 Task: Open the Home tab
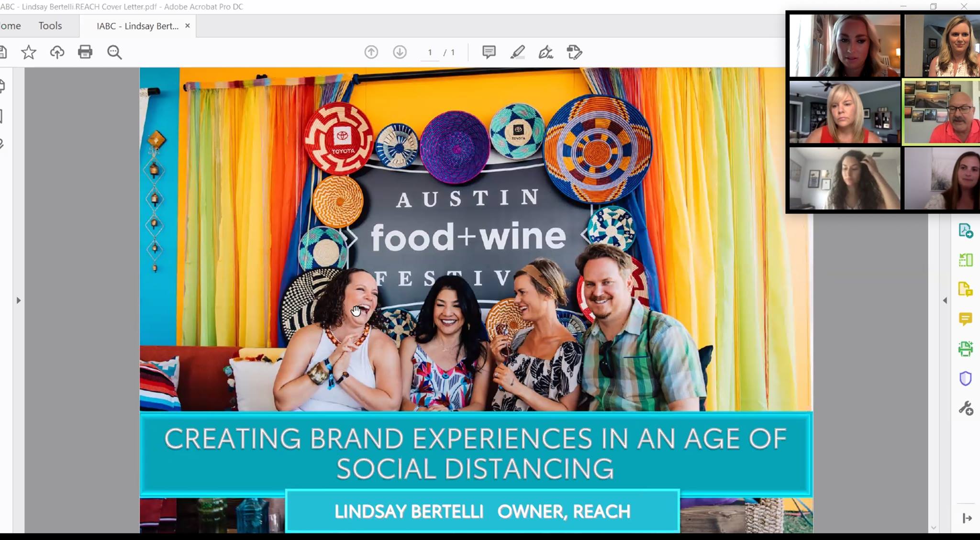[x=10, y=26]
